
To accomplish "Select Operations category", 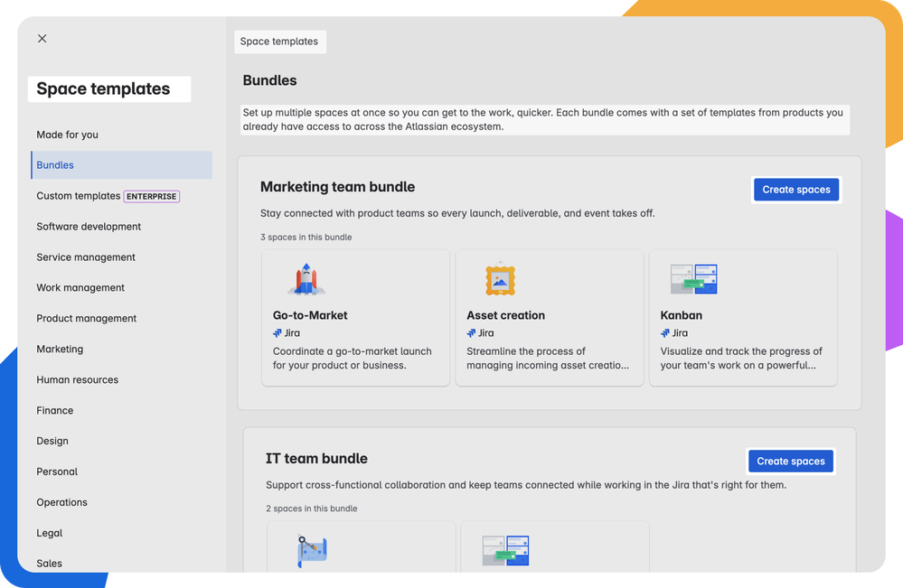I will pos(61,502).
